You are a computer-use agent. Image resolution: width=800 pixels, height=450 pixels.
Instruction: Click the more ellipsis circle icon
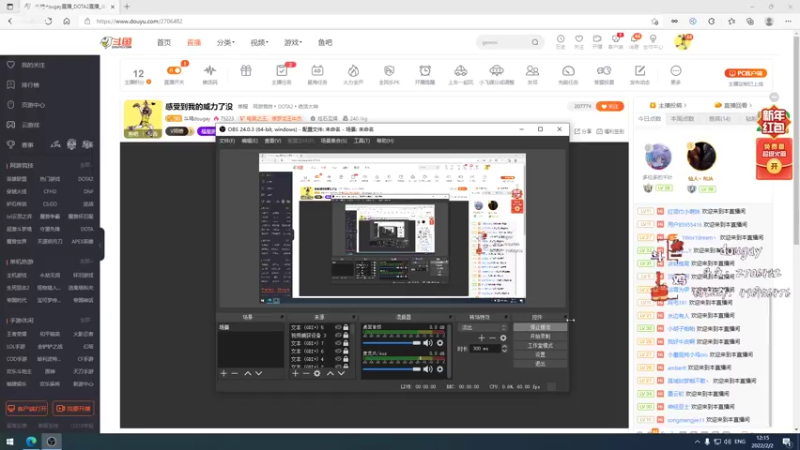(676, 70)
